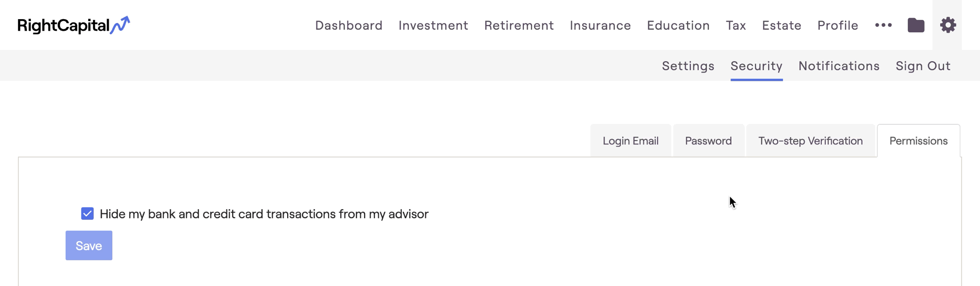The image size is (980, 286).
Task: Click the Save button
Action: pyautogui.click(x=89, y=245)
